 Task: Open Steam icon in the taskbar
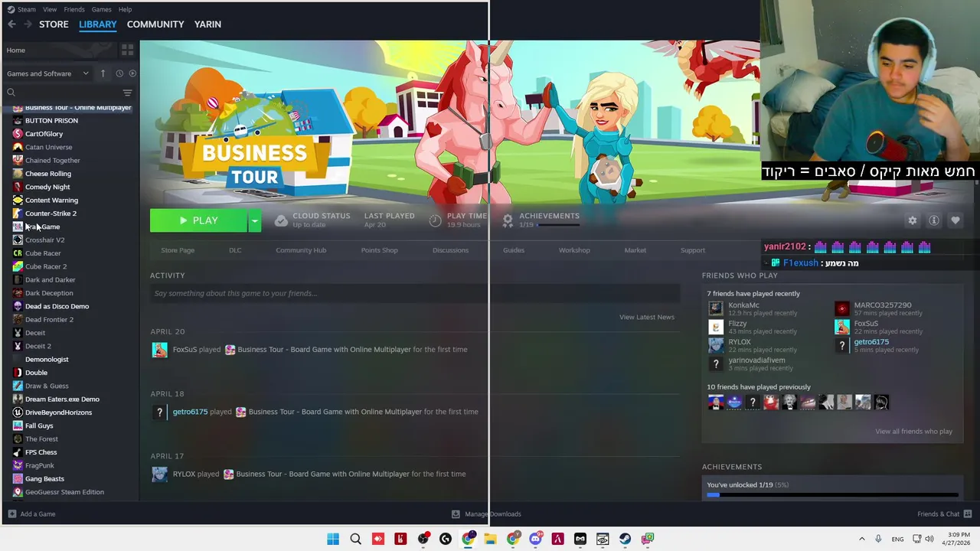click(x=626, y=539)
